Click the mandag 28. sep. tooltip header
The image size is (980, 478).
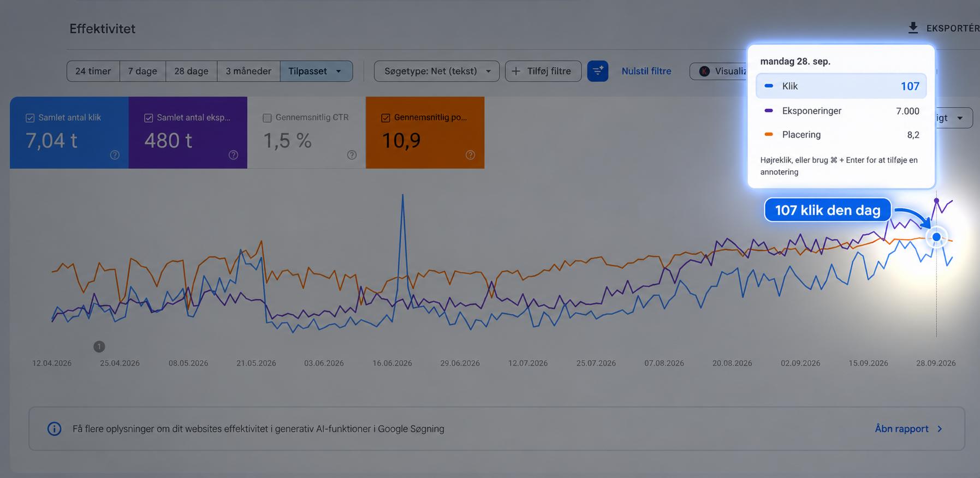795,61
